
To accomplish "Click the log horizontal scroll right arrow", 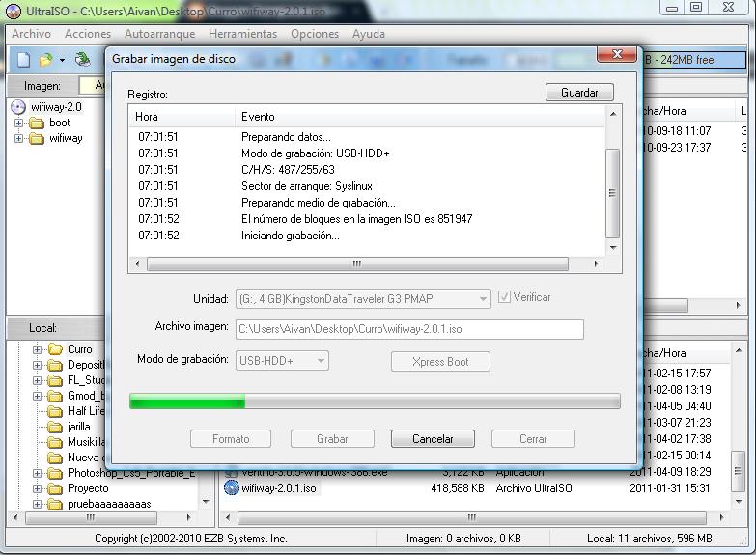I will pos(596,264).
